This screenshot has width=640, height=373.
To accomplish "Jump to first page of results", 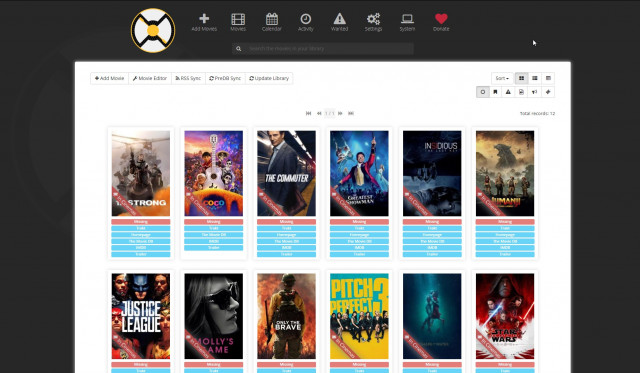I will click(x=309, y=113).
